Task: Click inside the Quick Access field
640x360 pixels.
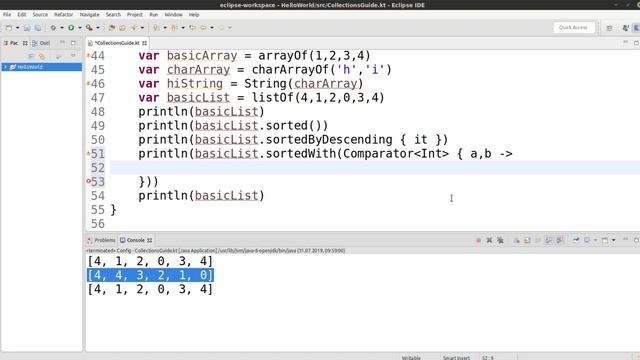Action: click(x=574, y=27)
